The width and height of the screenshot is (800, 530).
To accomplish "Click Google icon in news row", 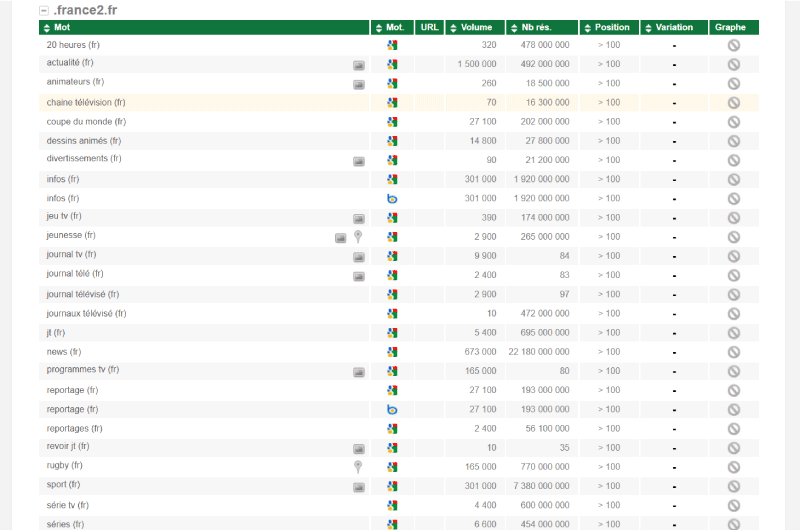I will (x=392, y=352).
